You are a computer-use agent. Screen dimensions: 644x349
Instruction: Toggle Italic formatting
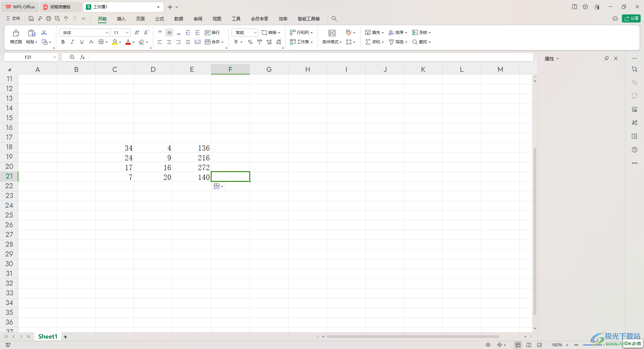(72, 42)
